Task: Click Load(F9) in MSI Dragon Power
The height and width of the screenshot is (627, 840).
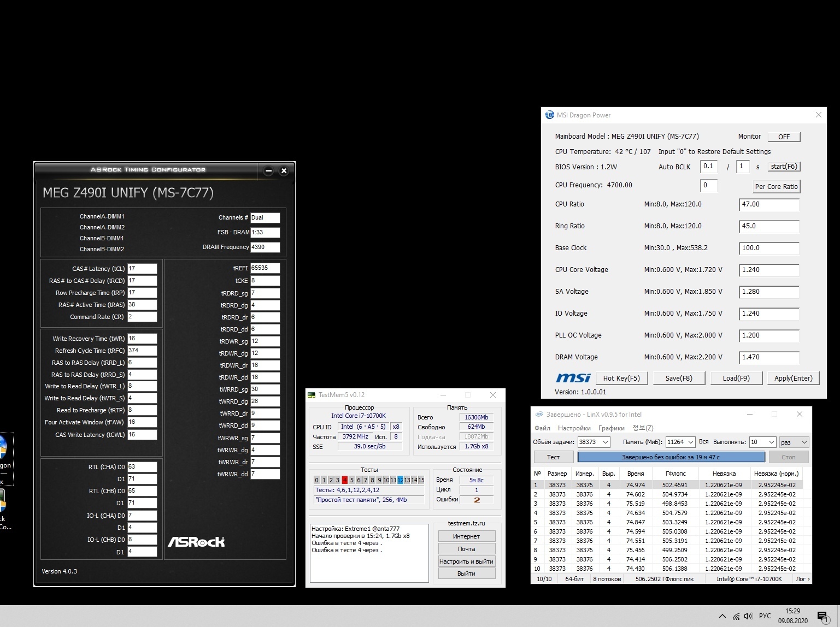Action: tap(736, 378)
